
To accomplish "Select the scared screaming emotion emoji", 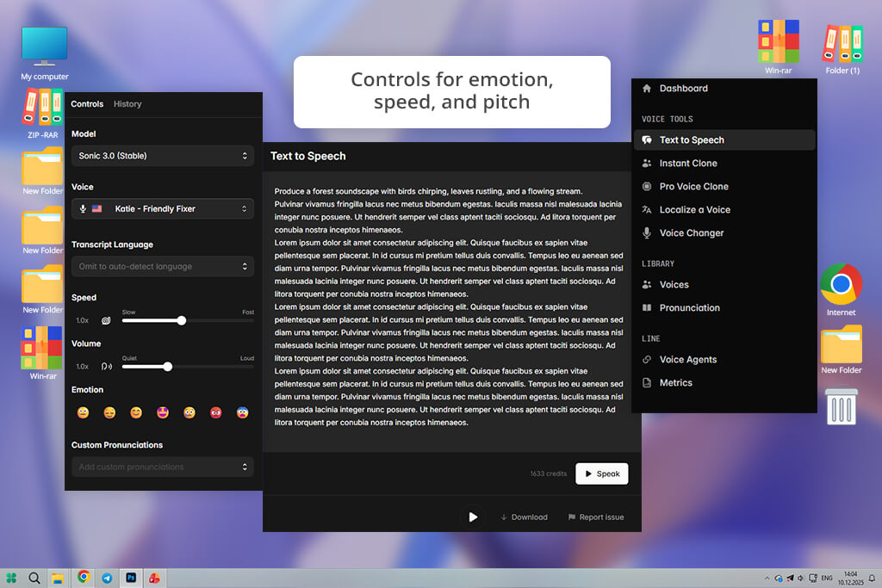I will tap(242, 412).
